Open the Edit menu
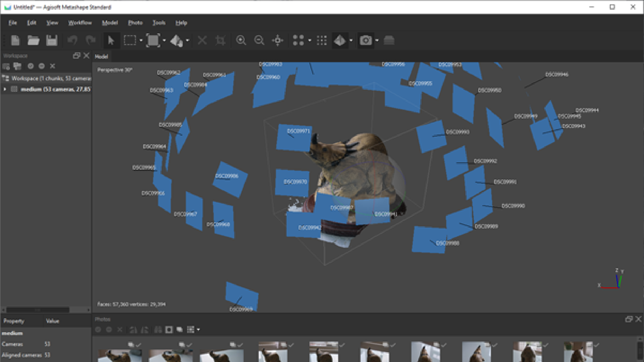 click(32, 23)
